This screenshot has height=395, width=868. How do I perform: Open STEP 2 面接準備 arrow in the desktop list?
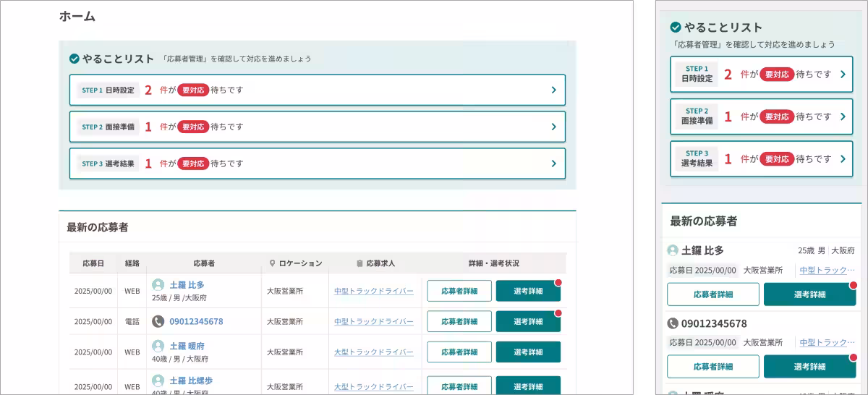[x=553, y=127]
